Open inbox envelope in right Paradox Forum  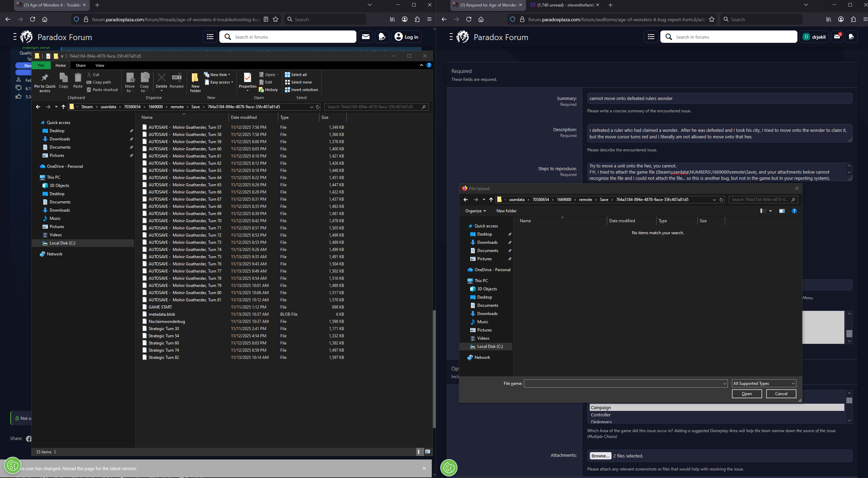point(837,37)
